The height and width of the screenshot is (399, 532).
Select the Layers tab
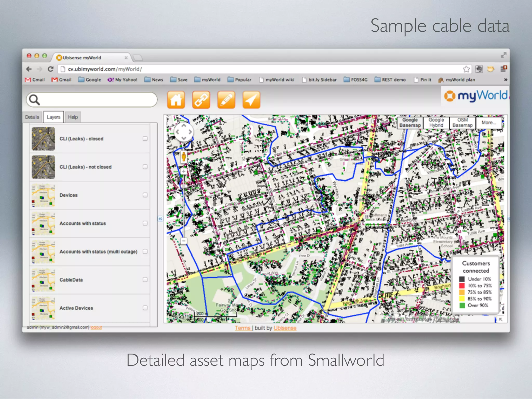54,117
